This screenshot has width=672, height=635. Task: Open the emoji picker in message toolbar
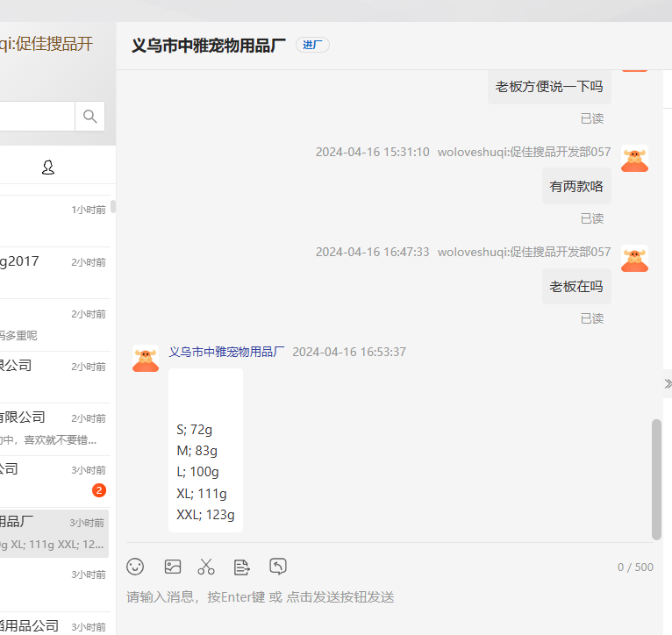coord(135,567)
